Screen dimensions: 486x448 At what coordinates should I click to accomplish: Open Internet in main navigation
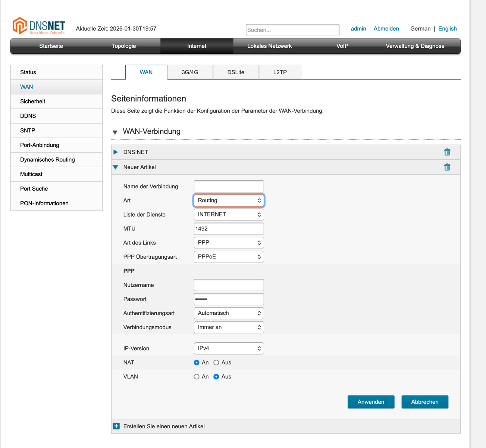pos(197,46)
